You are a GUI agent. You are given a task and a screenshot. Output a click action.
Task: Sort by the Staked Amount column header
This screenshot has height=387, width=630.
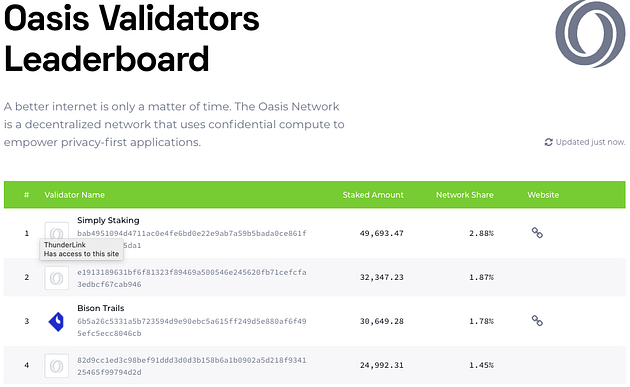click(373, 195)
